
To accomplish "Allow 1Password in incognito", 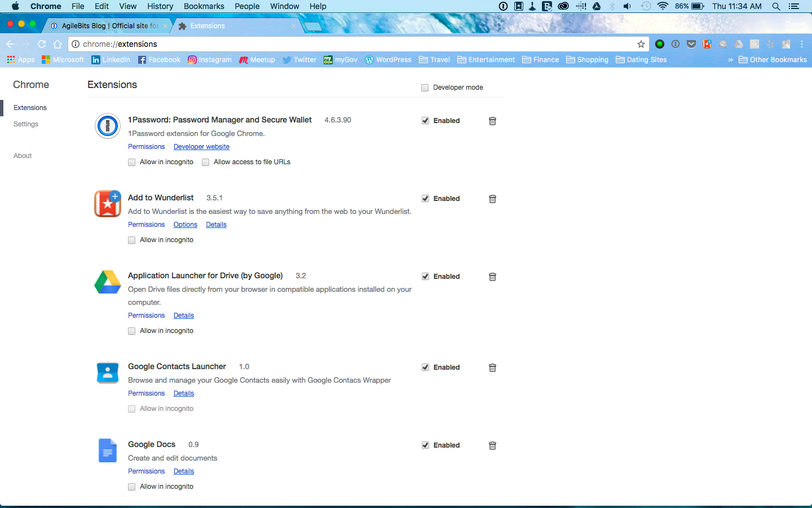I will 131,162.
